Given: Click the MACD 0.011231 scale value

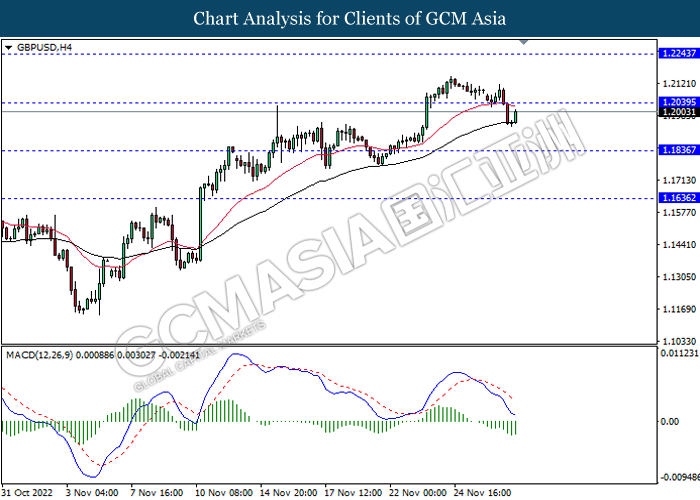Looking at the screenshot, I should pyautogui.click(x=679, y=353).
